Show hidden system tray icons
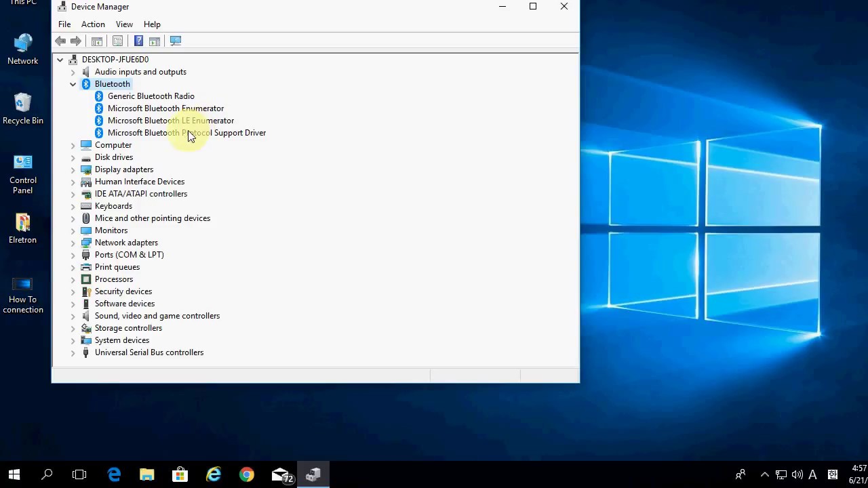Viewport: 868px width, 488px height. (x=765, y=474)
